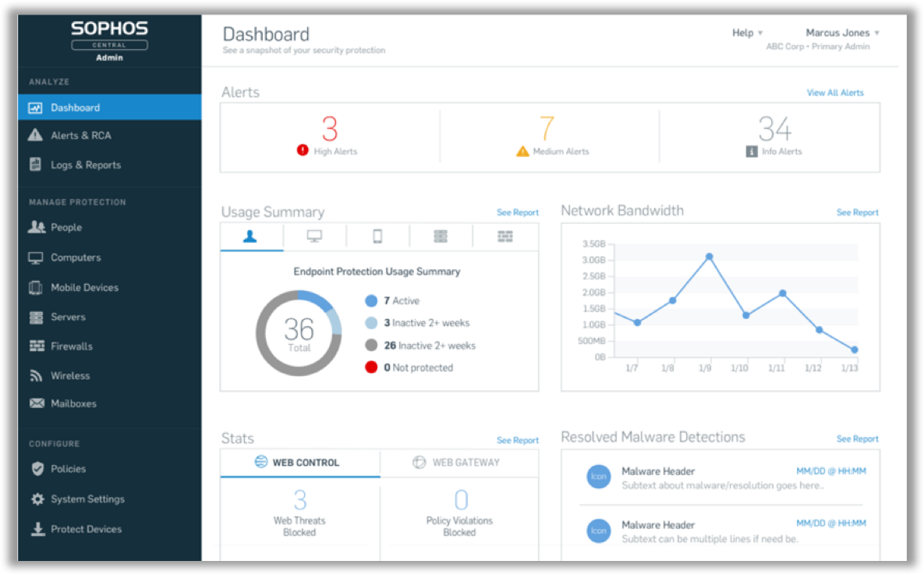The height and width of the screenshot is (575, 924).
Task: Click the Protect Devices download icon
Action: (x=37, y=529)
